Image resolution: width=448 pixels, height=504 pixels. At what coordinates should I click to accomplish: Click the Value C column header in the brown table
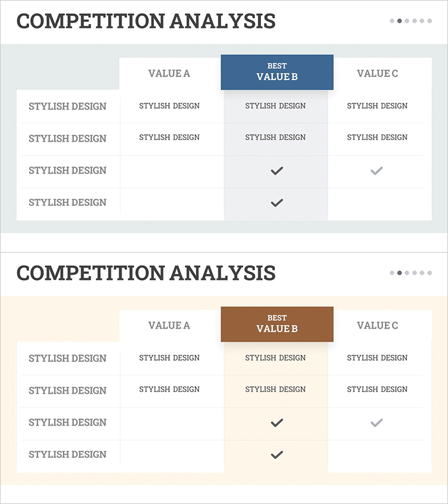[377, 325]
